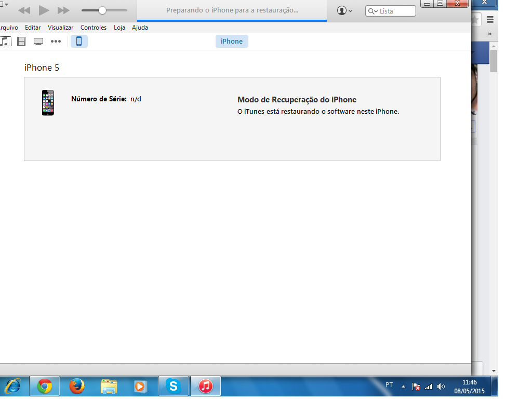Click the PT language indicator in tray
The width and height of the screenshot is (532, 399).
tap(389, 385)
